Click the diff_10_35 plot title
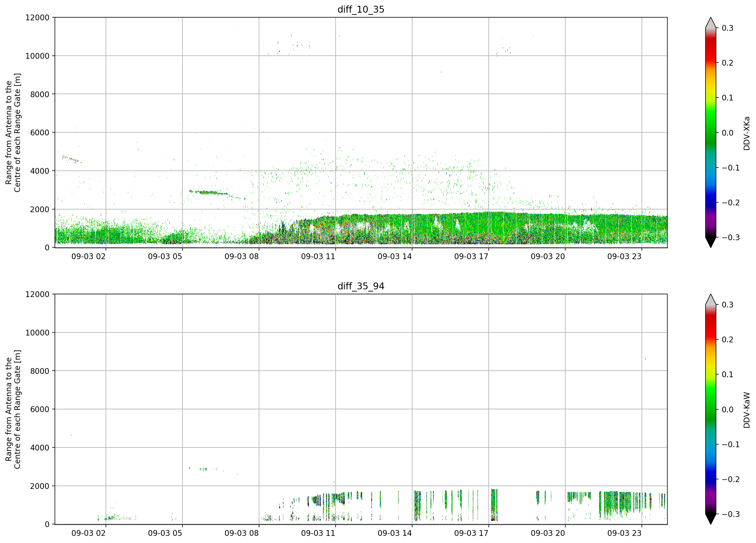Screen dimensions: 756x543 tap(361, 9)
